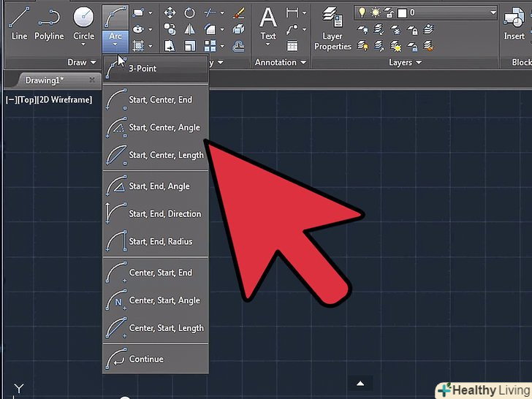The width and height of the screenshot is (532, 399).
Task: Choose Start, End, Angle arc
Action: [156, 186]
